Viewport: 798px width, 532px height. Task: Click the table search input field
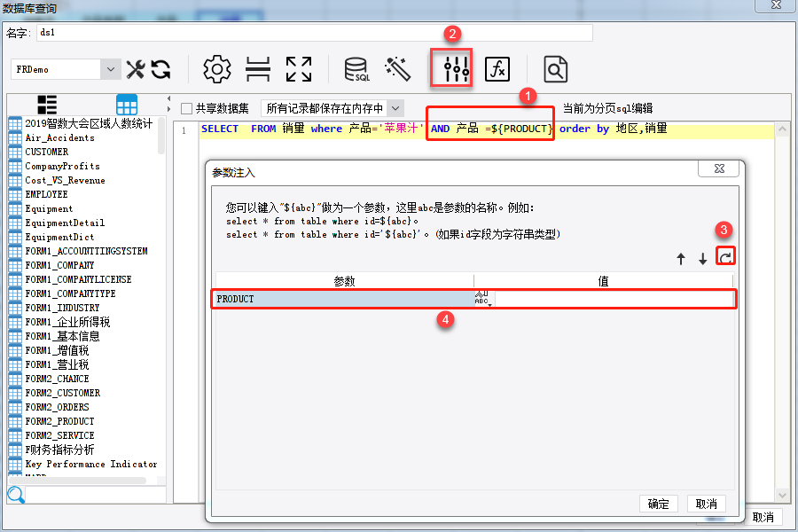coord(96,495)
